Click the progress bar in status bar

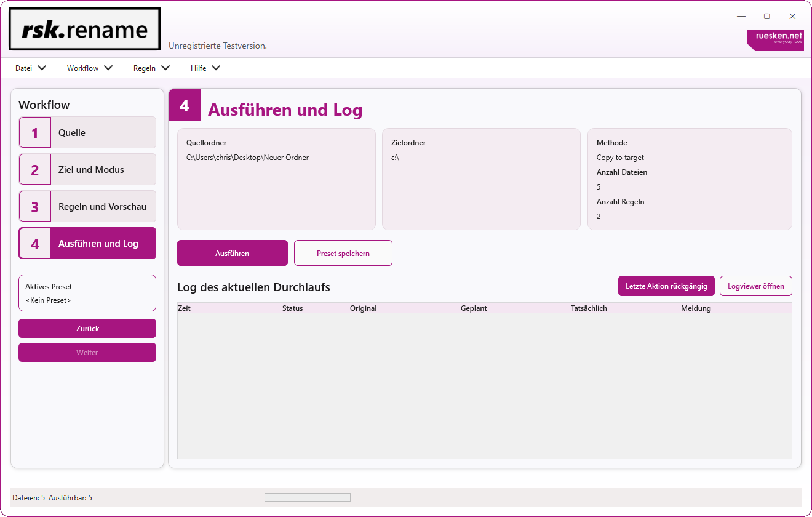coord(307,497)
